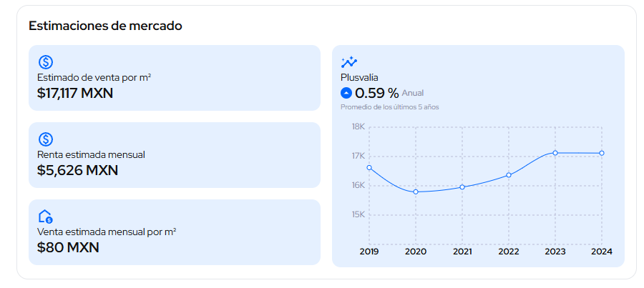Click the 18K y-axis label
644x288 pixels.
[x=358, y=127]
